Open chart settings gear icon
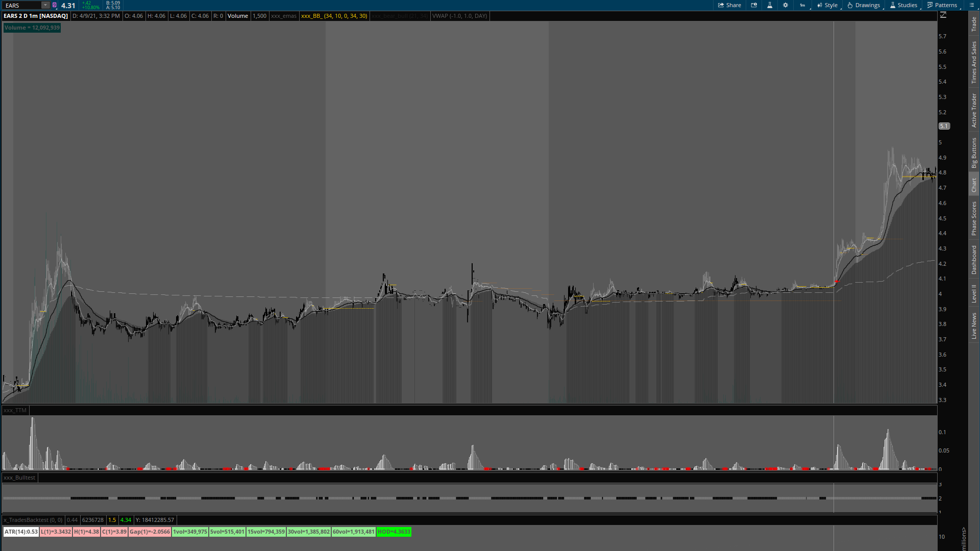The width and height of the screenshot is (980, 551). pos(786,5)
